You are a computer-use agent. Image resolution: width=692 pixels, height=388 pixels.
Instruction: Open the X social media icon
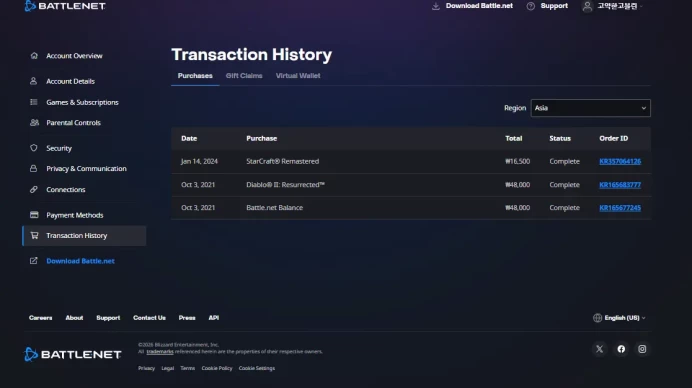pyautogui.click(x=599, y=349)
